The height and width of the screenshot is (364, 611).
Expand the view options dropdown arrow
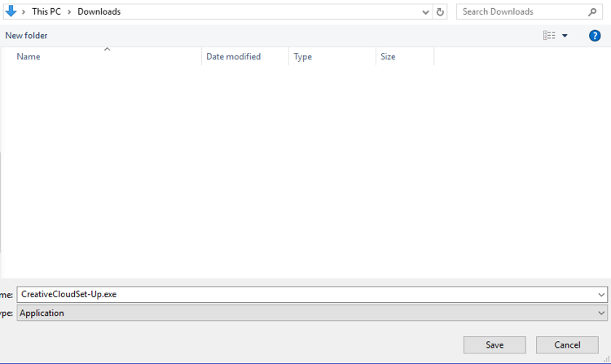[565, 36]
